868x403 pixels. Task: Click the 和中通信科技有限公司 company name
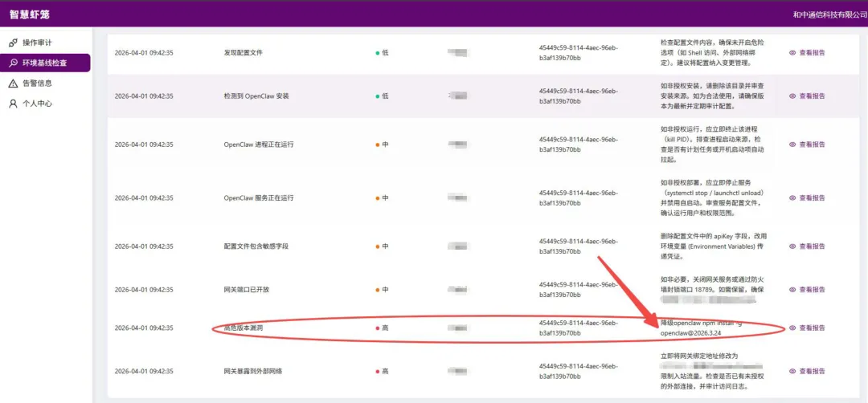(x=829, y=14)
